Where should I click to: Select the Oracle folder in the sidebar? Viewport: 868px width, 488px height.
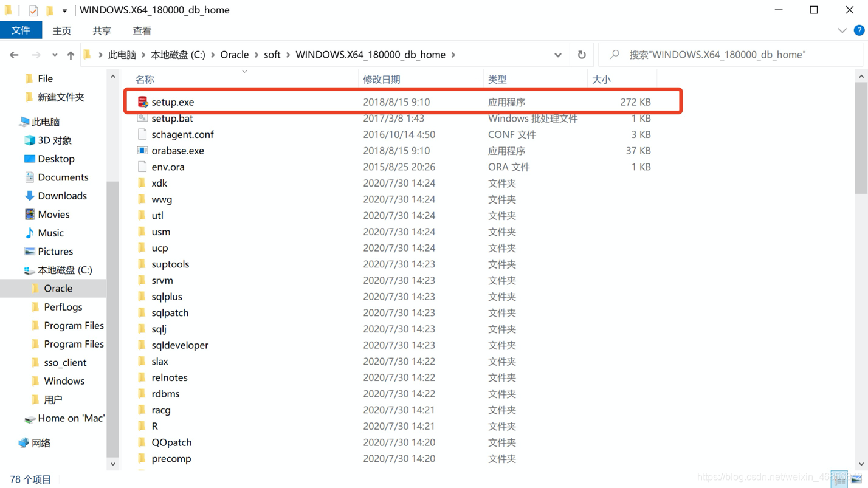(x=58, y=289)
